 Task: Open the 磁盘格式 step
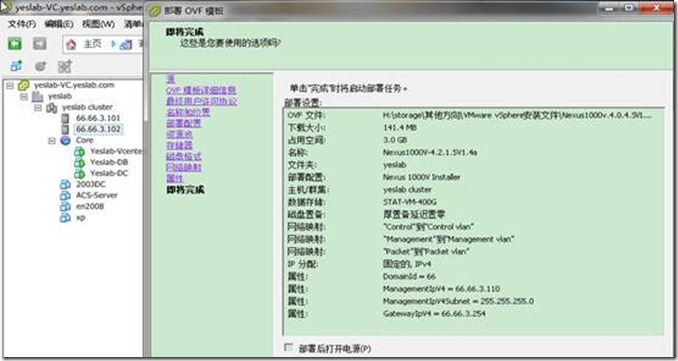(184, 157)
